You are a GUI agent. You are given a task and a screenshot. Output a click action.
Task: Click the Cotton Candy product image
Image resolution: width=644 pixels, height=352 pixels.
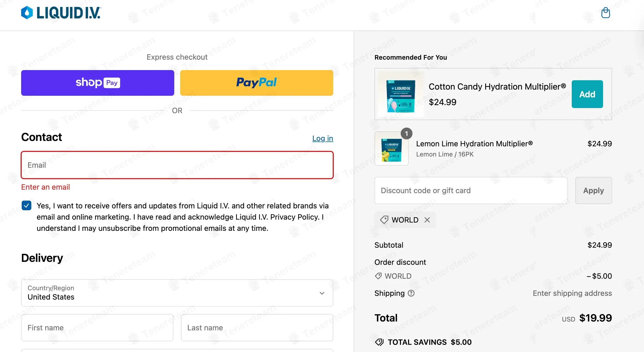click(401, 94)
